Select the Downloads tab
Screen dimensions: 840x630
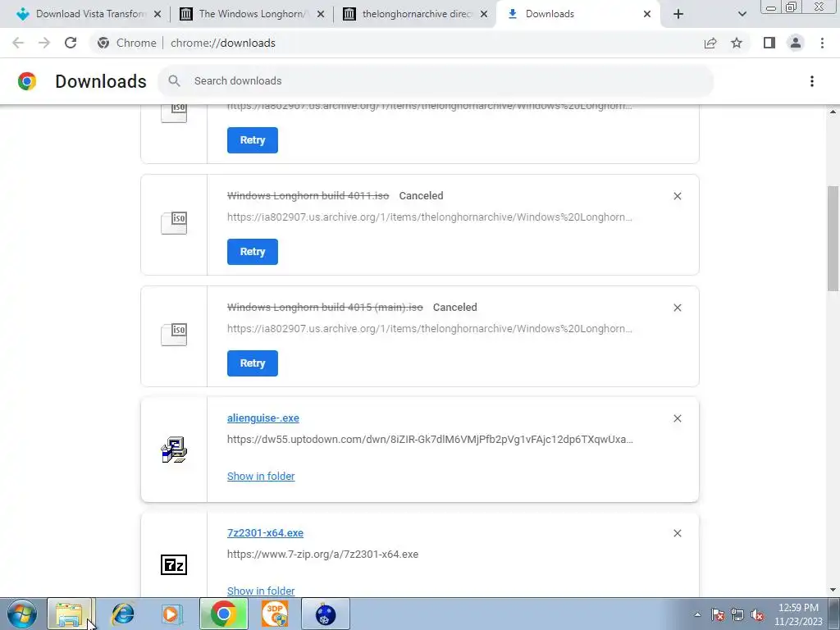[x=579, y=14]
